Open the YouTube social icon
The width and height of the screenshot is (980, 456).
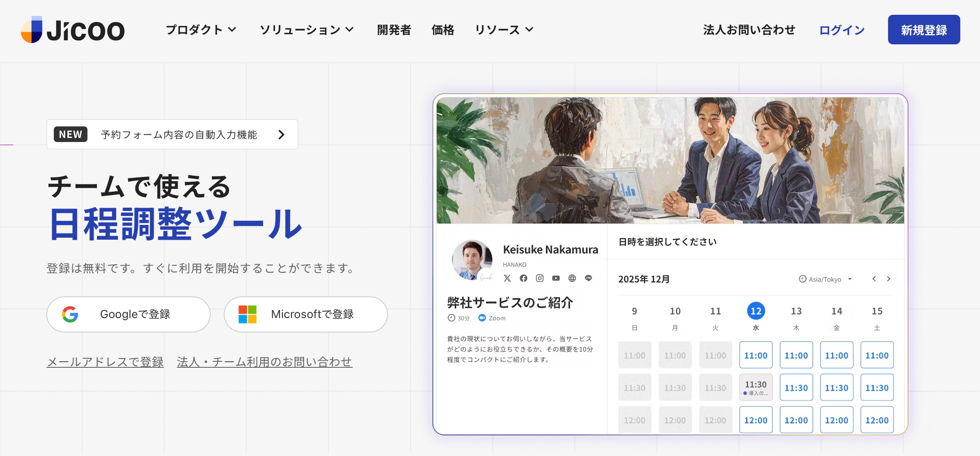(x=556, y=278)
